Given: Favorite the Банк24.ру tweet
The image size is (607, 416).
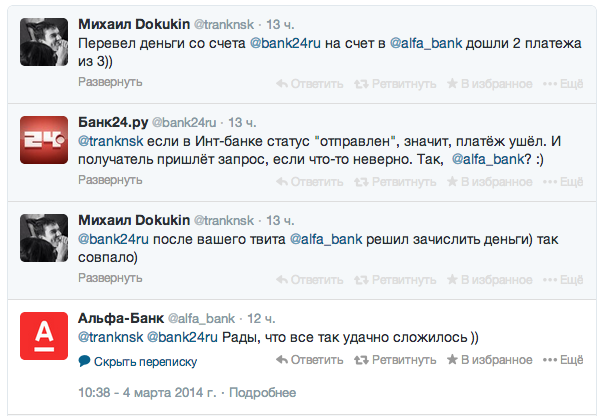Looking at the screenshot, I should pos(489,180).
